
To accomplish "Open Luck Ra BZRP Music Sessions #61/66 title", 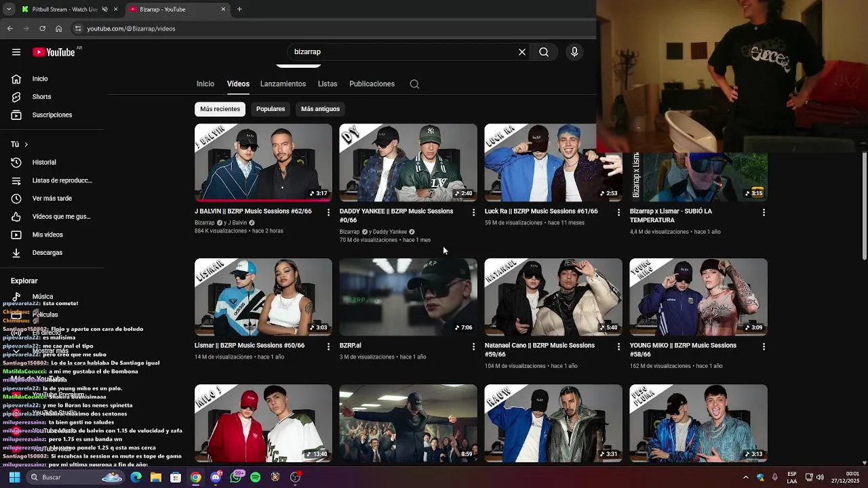I will 541,211.
